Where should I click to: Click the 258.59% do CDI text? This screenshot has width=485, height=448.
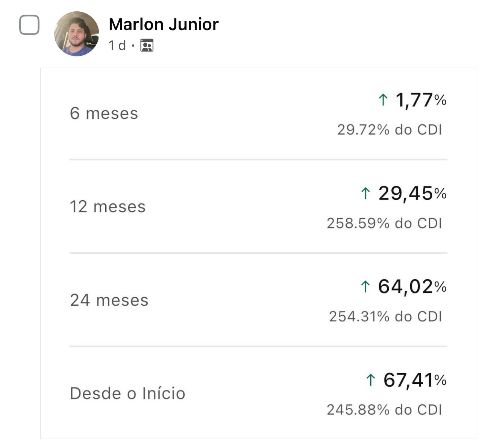385,223
